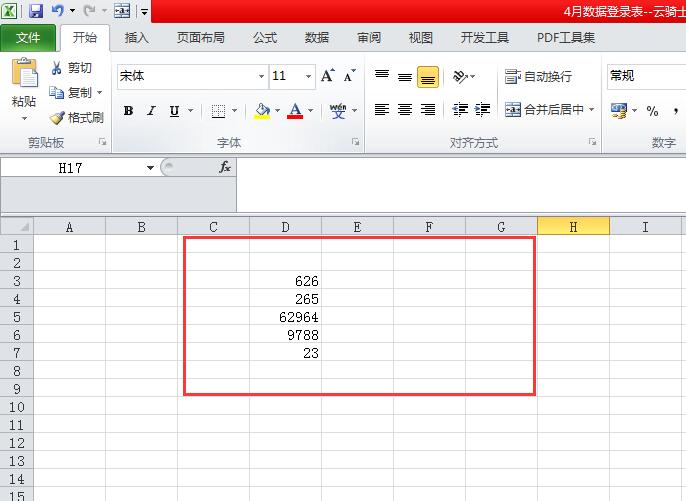
Task: Click the Excel application icon
Action: [9, 11]
